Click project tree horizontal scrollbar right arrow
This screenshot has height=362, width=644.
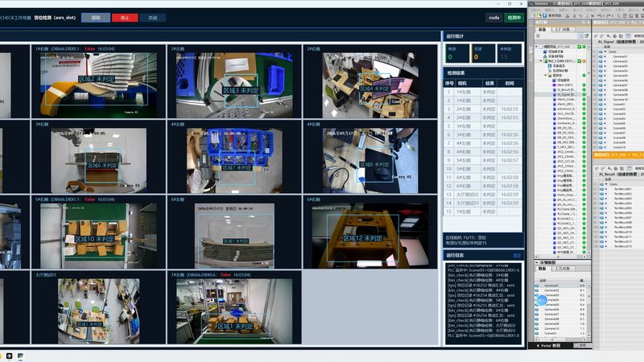(x=584, y=257)
